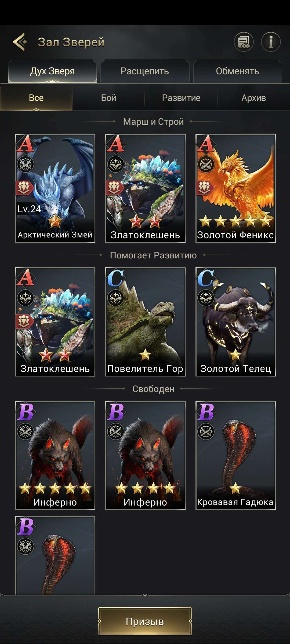
Task: Filter beasts by Бой
Action: coord(108,98)
